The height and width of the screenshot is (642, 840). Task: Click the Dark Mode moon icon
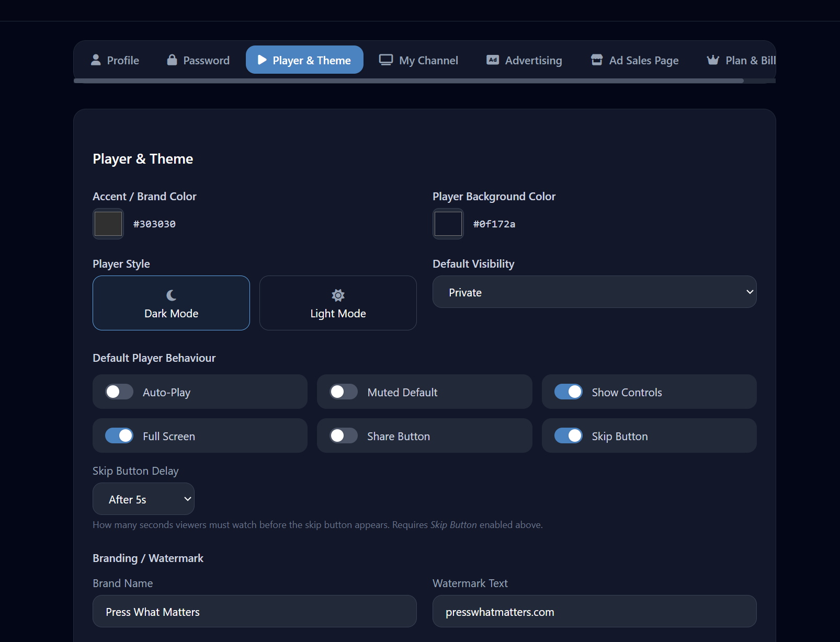pyautogui.click(x=171, y=295)
